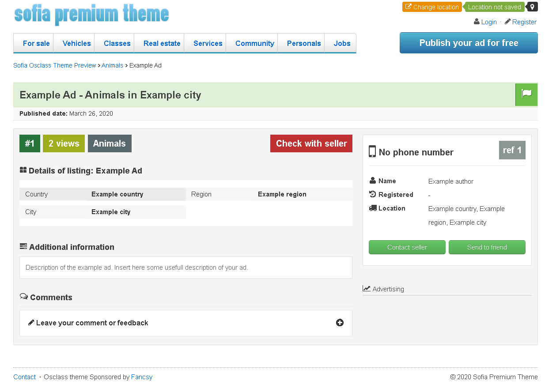Click the Fancsy sponsor link
This screenshot has width=560, height=392.
click(142, 377)
